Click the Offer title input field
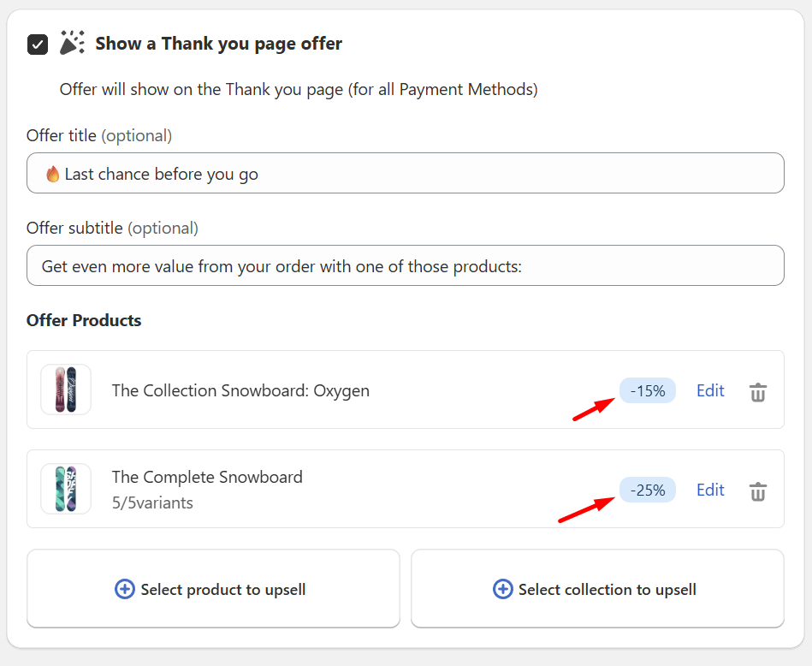 406,174
